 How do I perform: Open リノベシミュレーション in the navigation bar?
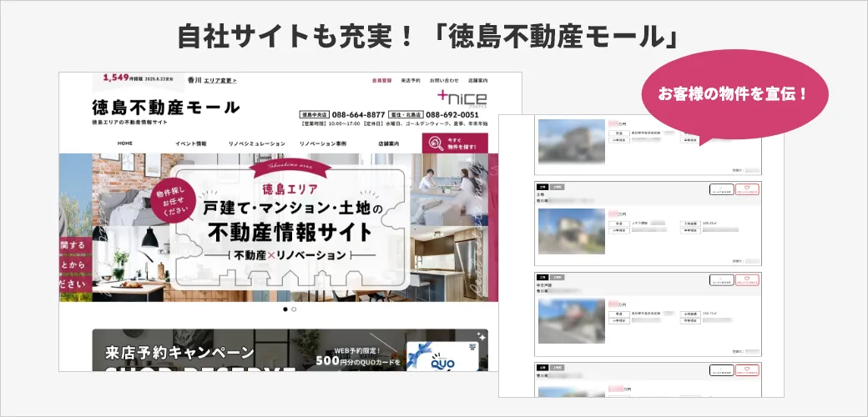pyautogui.click(x=257, y=143)
